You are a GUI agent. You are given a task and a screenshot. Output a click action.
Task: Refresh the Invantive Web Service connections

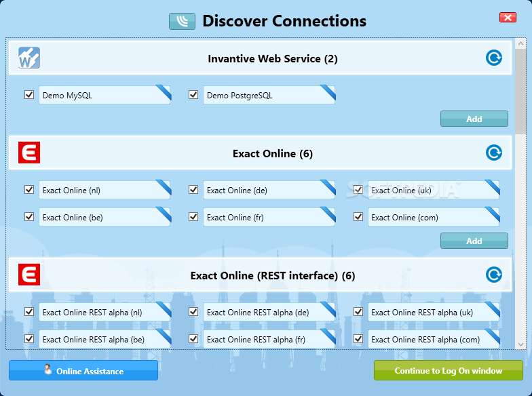pos(494,58)
